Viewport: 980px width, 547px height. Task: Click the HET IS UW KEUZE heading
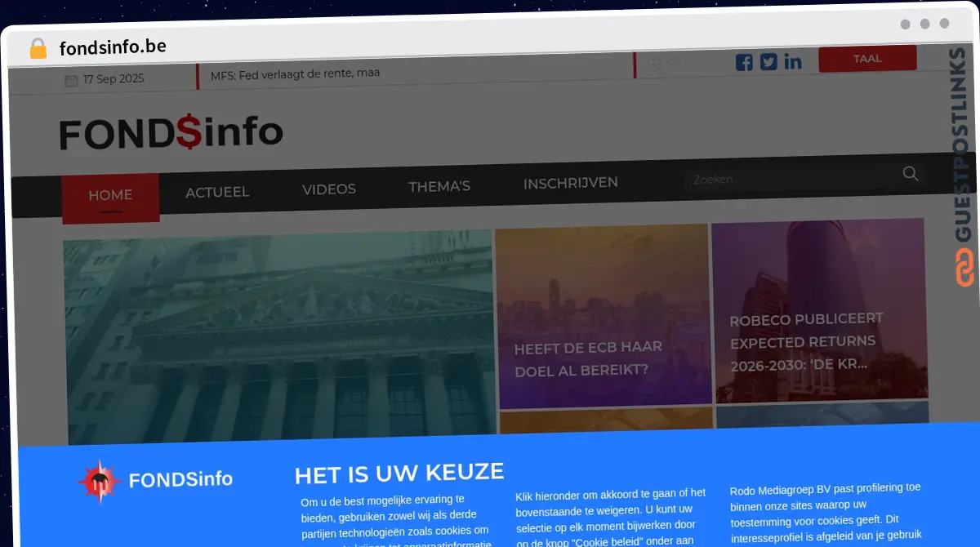point(399,474)
